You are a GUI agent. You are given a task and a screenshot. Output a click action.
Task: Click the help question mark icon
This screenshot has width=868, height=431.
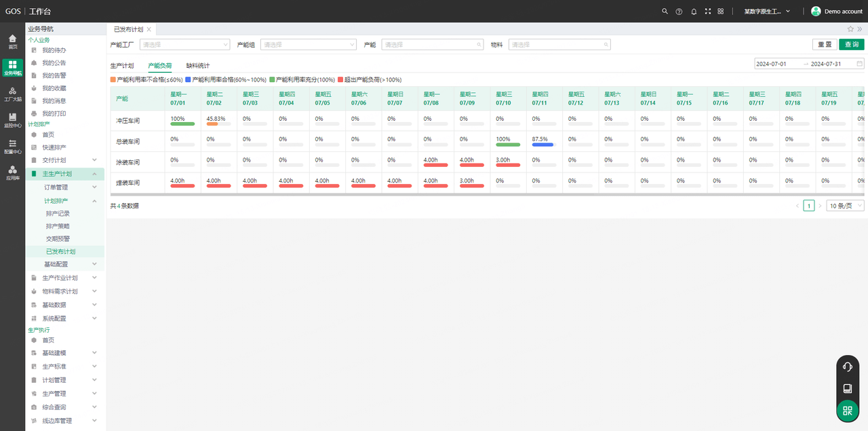pos(679,11)
